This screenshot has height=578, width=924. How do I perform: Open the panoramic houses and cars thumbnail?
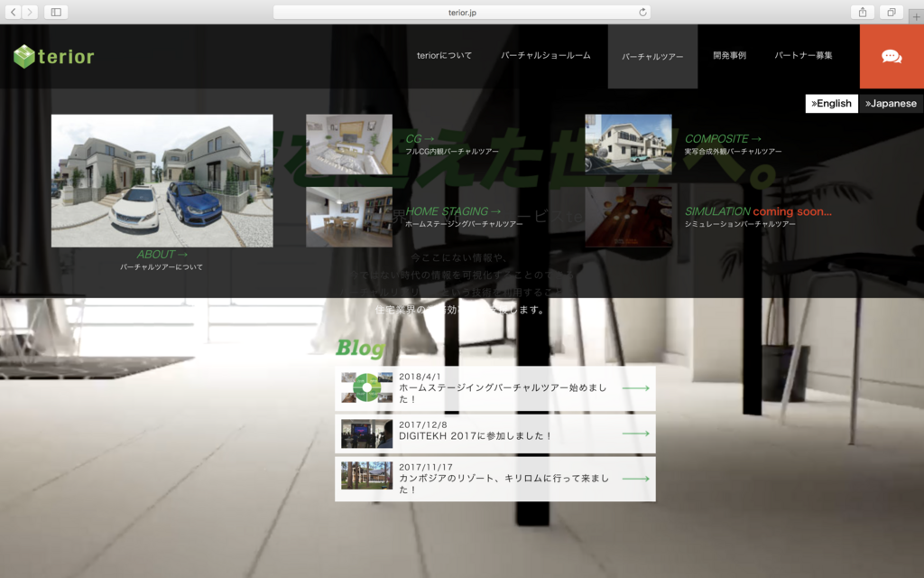tap(162, 181)
